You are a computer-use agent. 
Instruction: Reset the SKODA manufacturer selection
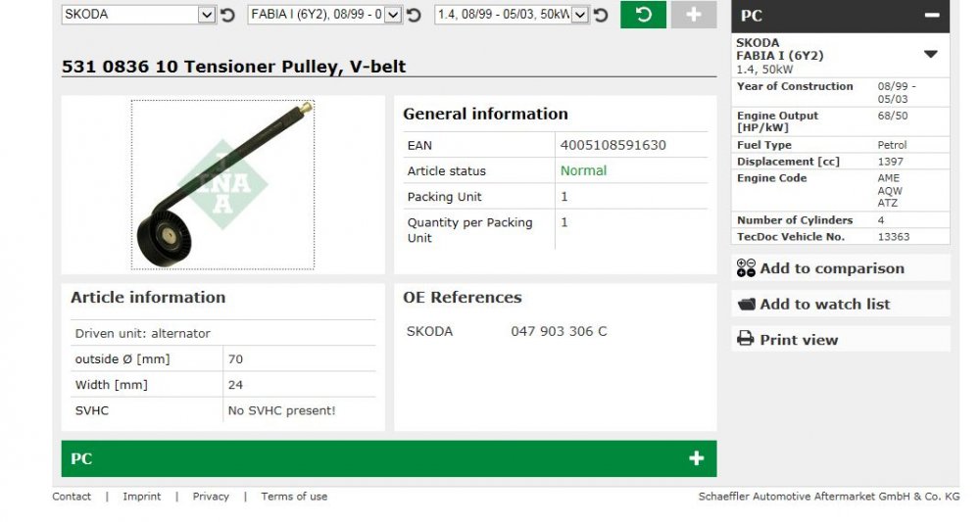227,15
